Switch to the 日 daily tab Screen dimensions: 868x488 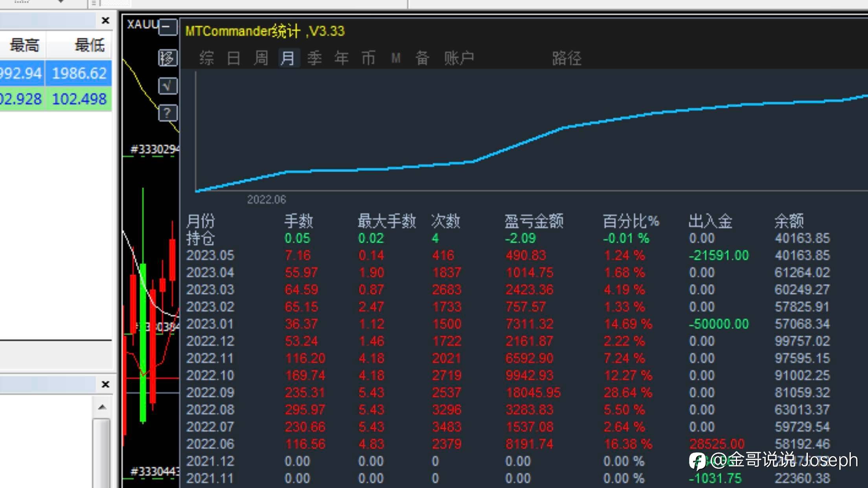234,58
